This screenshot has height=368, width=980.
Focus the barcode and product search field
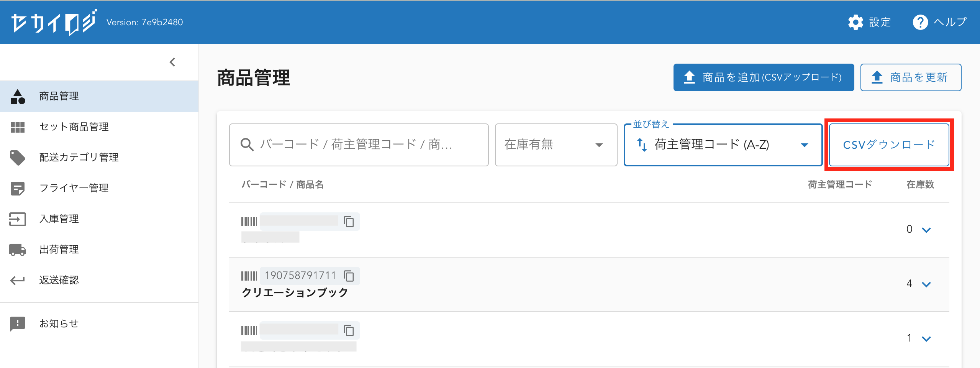coord(359,145)
